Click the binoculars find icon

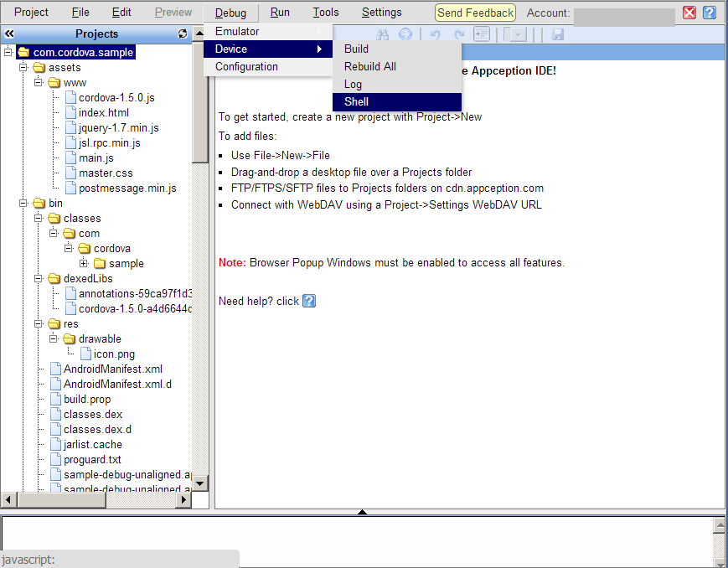click(x=383, y=34)
